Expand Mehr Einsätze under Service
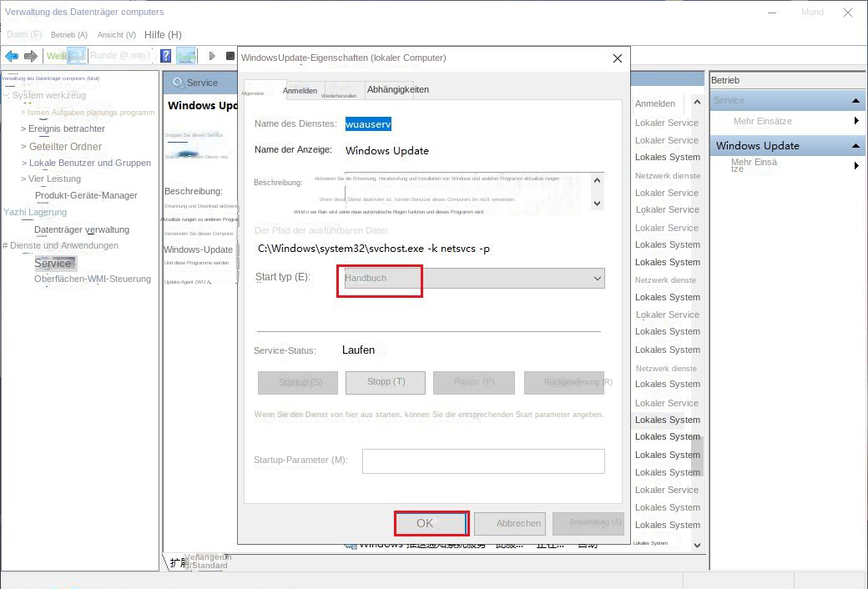Image resolution: width=868 pixels, height=589 pixels. click(x=856, y=121)
